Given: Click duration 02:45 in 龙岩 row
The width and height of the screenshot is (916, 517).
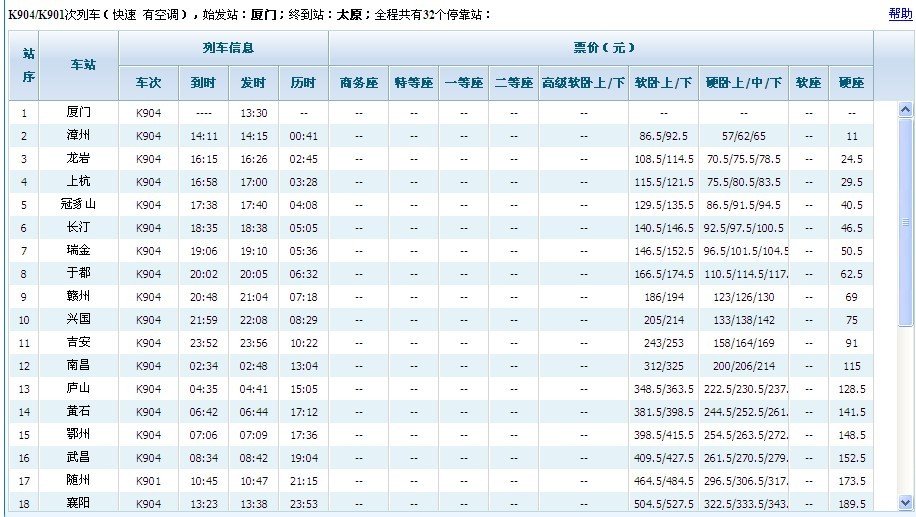Looking at the screenshot, I should (x=303, y=159).
